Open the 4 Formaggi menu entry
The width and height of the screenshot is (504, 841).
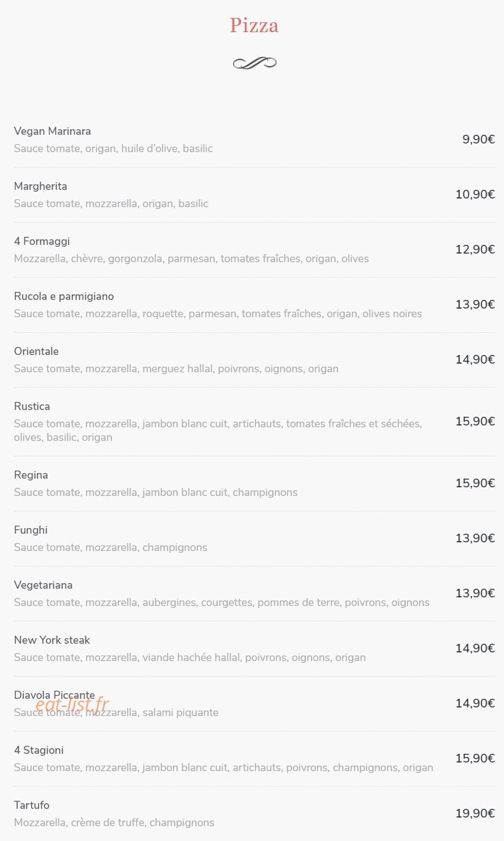coord(42,241)
